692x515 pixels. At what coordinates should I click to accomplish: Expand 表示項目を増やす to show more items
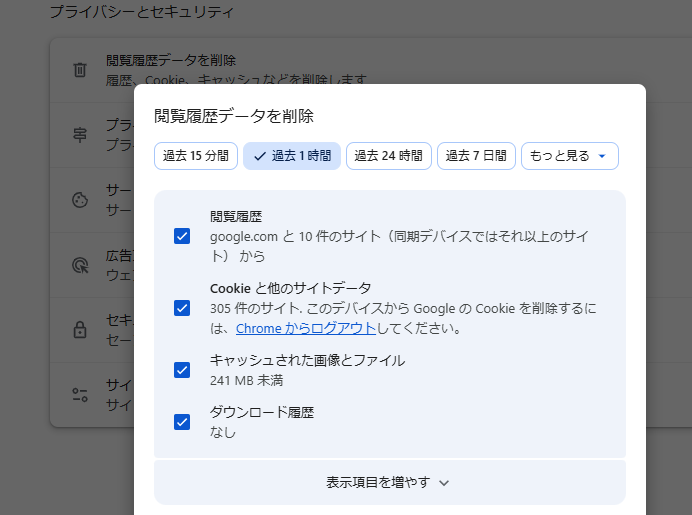point(390,482)
